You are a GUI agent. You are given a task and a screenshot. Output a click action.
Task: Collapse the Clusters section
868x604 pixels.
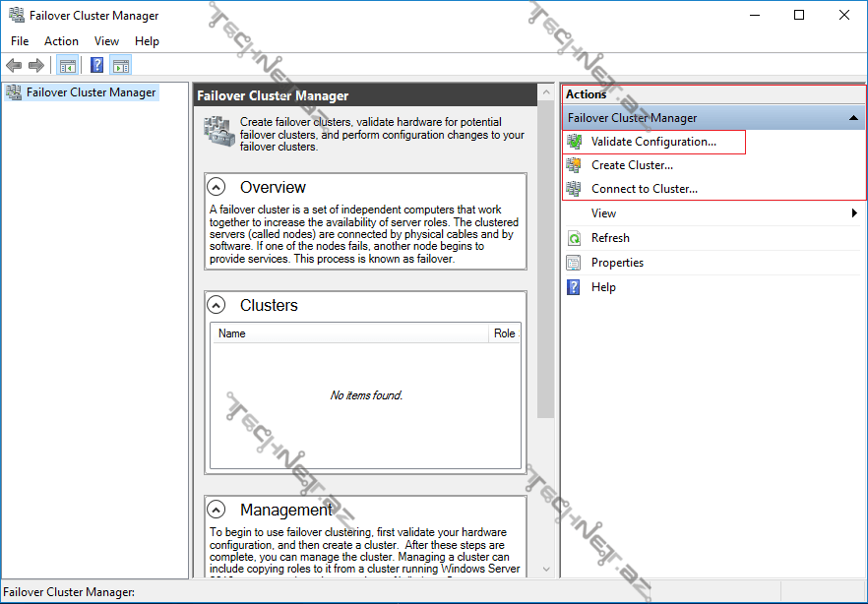(x=217, y=305)
